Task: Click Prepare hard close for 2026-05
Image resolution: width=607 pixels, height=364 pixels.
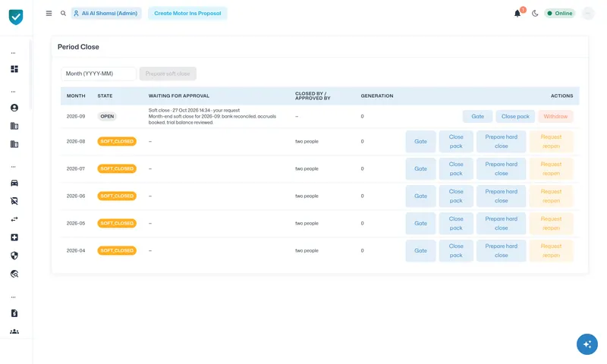Action: tap(502, 223)
